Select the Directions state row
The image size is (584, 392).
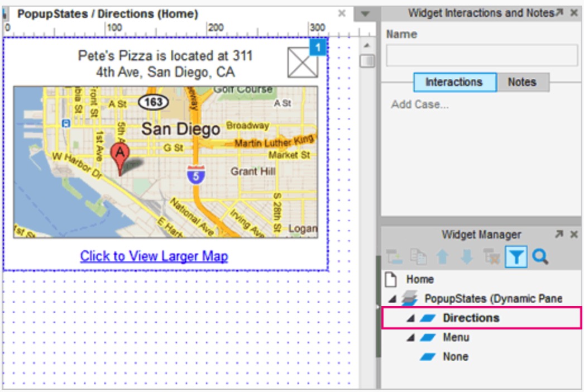482,318
